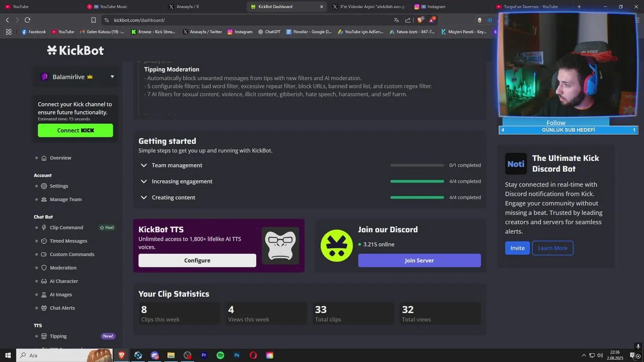This screenshot has height=362, width=644.
Task: Expand the Creating content section
Action: (x=144, y=198)
